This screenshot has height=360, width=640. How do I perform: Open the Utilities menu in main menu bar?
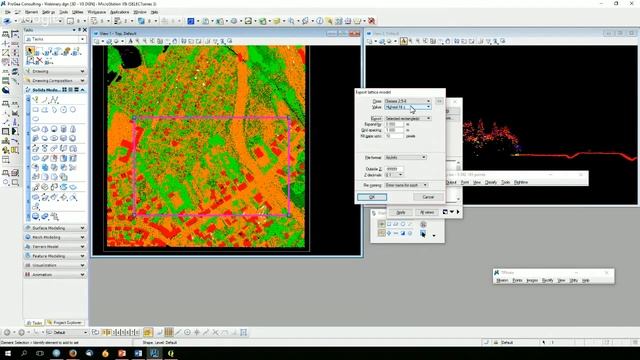pyautogui.click(x=78, y=12)
